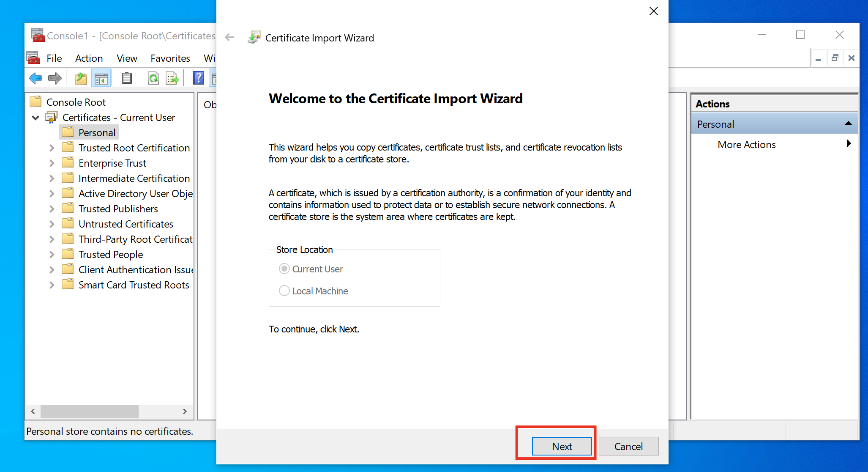
Task: Open the Favorites menu
Action: click(x=170, y=58)
